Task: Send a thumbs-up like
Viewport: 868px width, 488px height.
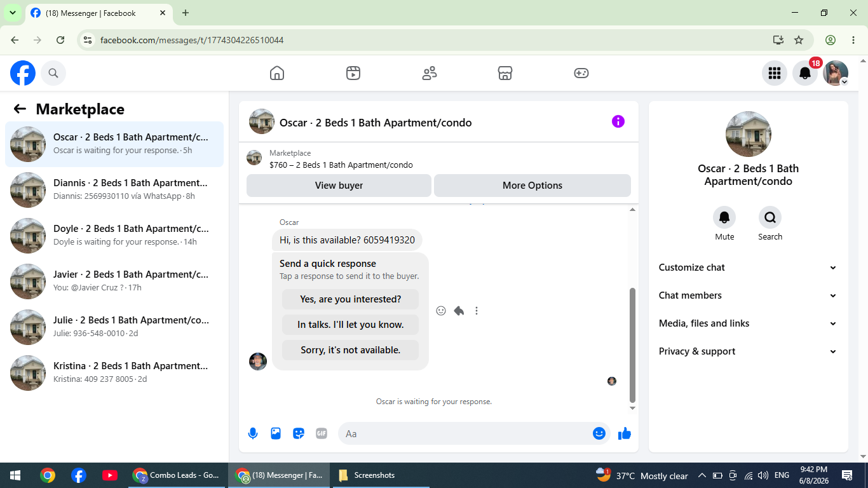Action: (625, 433)
